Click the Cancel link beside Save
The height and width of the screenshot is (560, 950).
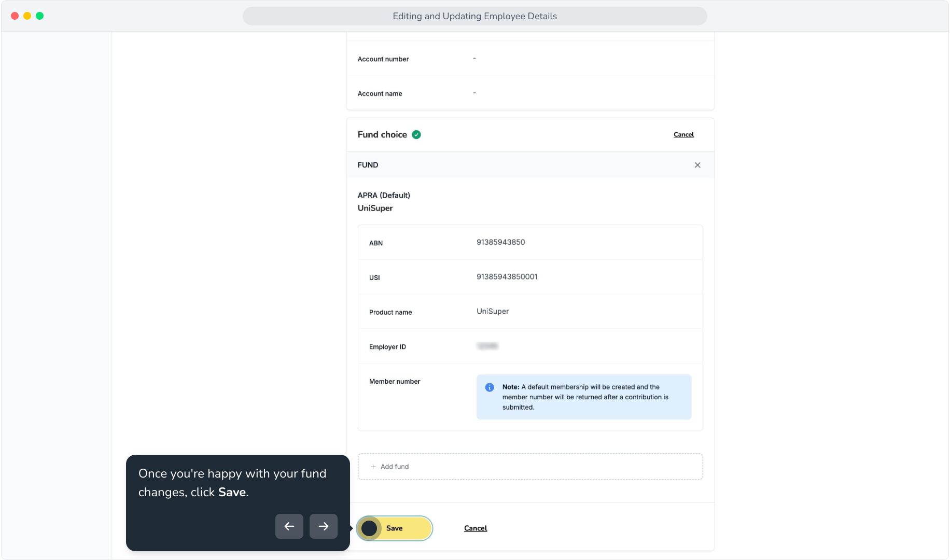click(x=475, y=528)
